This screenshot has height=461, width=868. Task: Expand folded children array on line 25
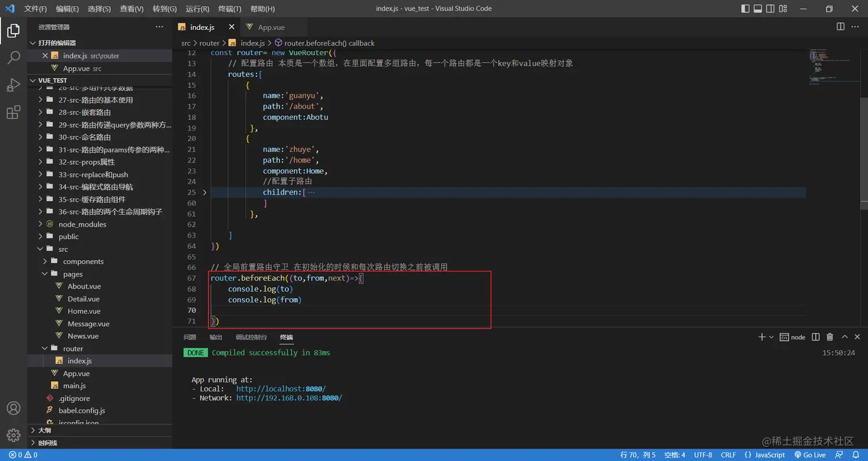pyautogui.click(x=204, y=192)
